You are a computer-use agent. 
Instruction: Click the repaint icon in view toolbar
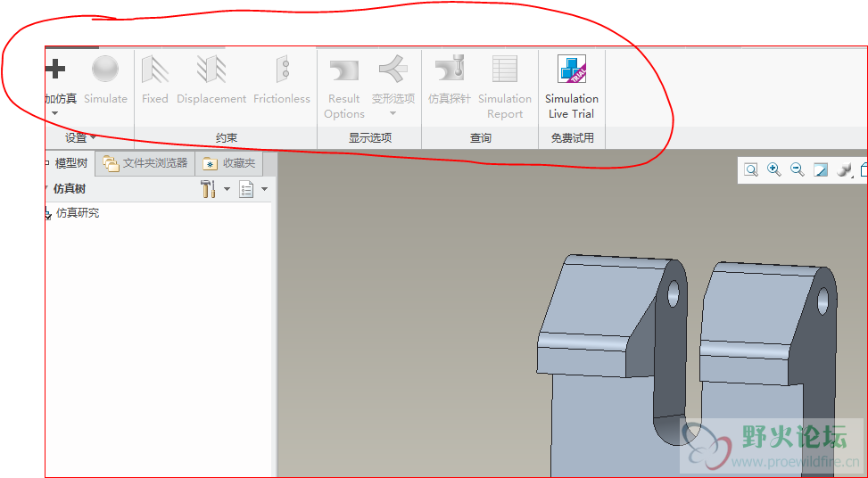tap(821, 169)
